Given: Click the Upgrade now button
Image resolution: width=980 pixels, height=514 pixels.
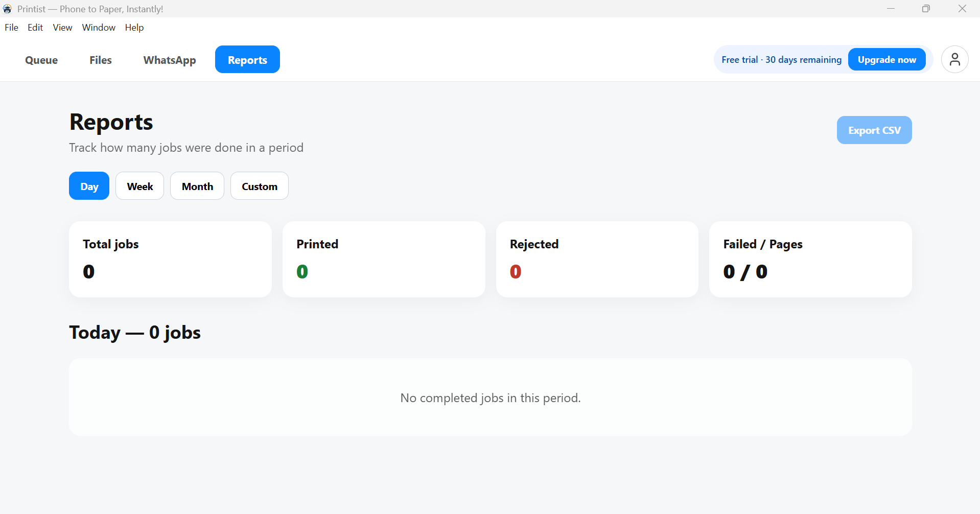Looking at the screenshot, I should coord(886,59).
